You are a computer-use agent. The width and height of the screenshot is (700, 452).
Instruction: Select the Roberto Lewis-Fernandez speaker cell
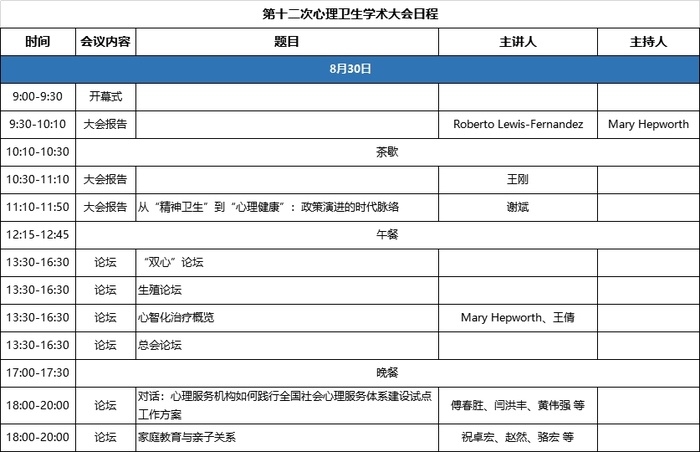[x=517, y=125]
